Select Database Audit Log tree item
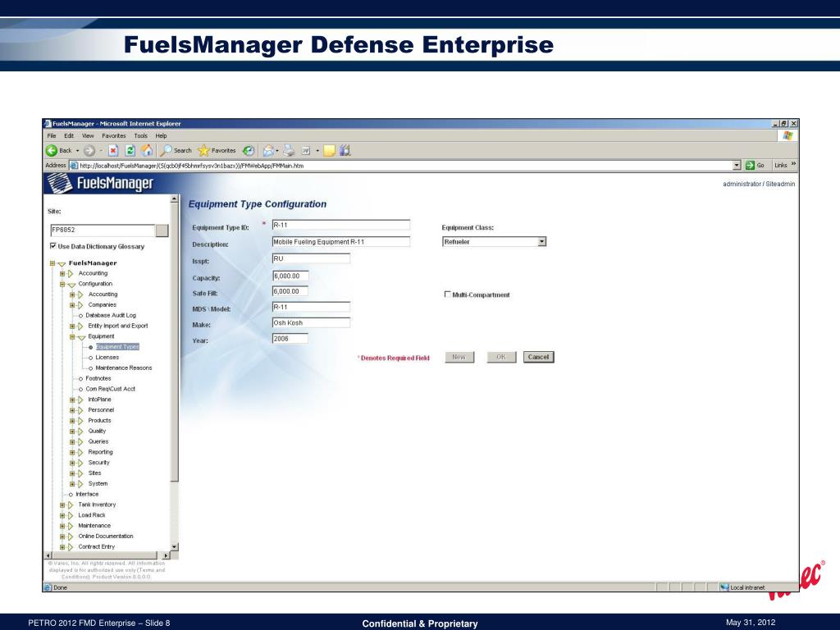Image resolution: width=840 pixels, height=630 pixels. pyautogui.click(x=111, y=316)
